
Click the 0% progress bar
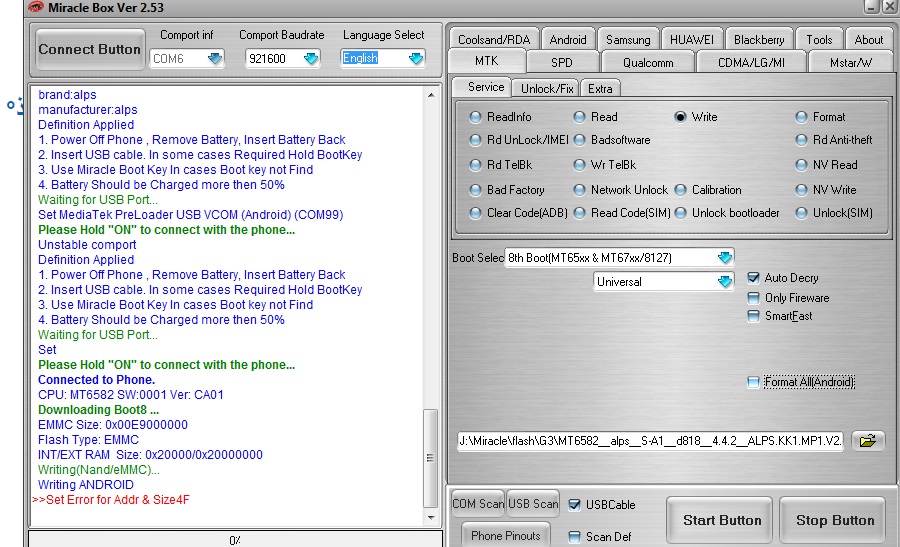[x=235, y=540]
